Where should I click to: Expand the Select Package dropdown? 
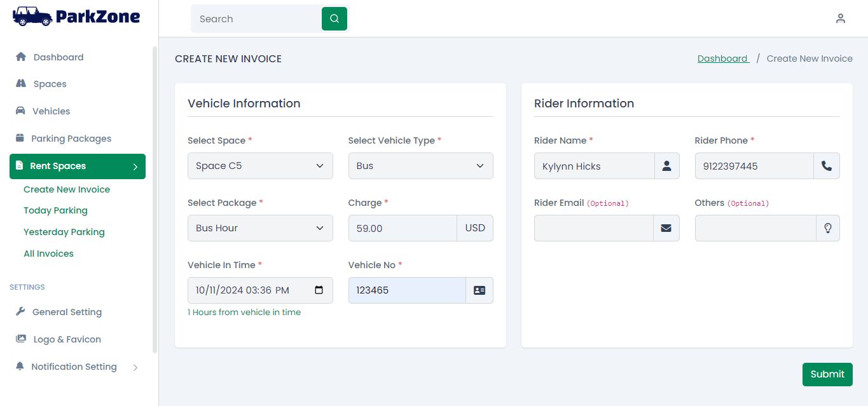260,228
